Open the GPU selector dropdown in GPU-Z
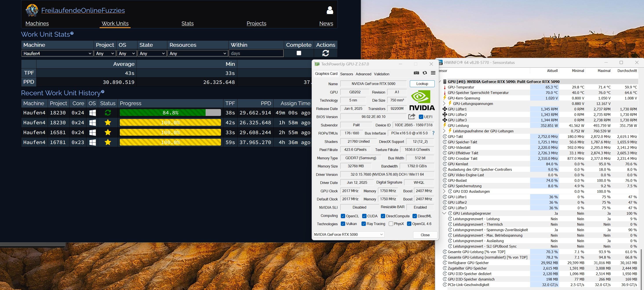This screenshot has height=290, width=644. click(348, 234)
